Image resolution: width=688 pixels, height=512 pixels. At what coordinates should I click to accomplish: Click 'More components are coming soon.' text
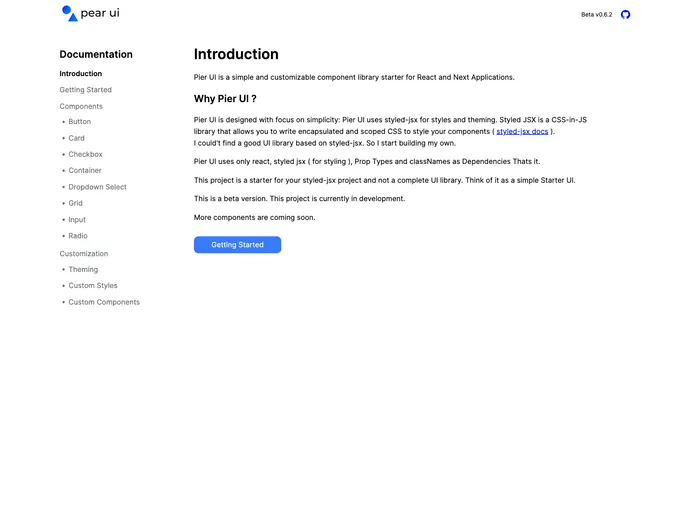click(x=254, y=218)
